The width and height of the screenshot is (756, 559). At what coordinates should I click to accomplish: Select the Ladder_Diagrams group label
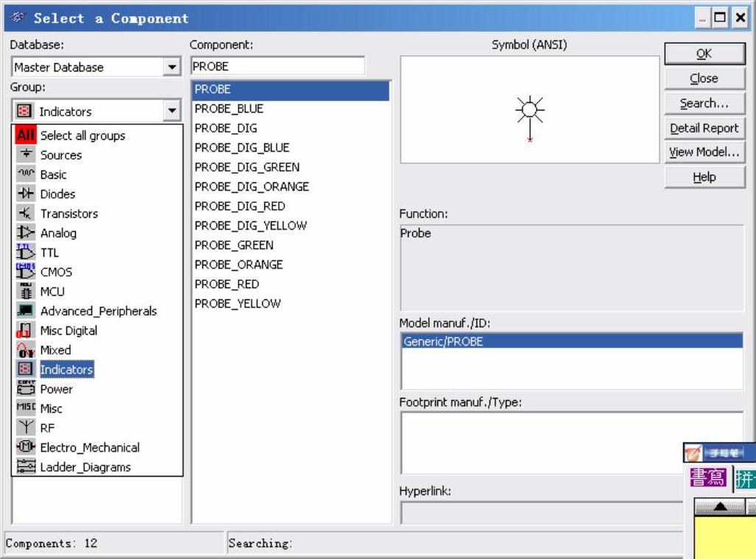coord(85,466)
